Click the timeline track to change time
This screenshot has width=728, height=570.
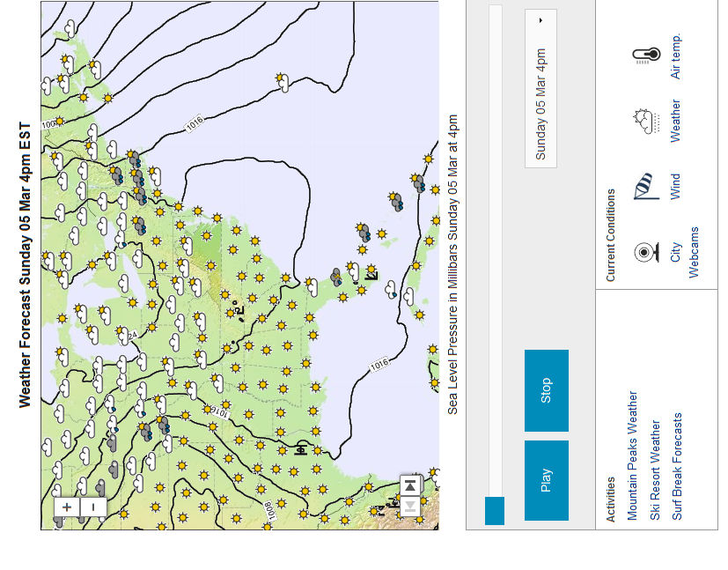tap(495, 264)
